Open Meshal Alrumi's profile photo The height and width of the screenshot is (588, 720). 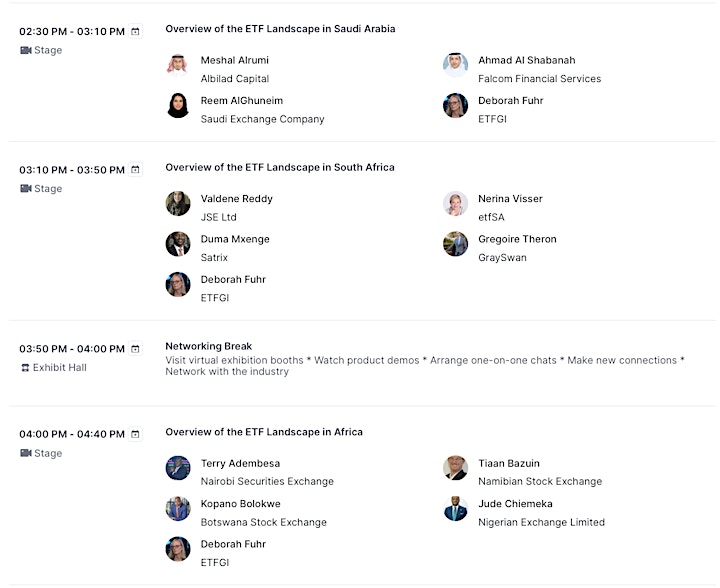point(178,65)
